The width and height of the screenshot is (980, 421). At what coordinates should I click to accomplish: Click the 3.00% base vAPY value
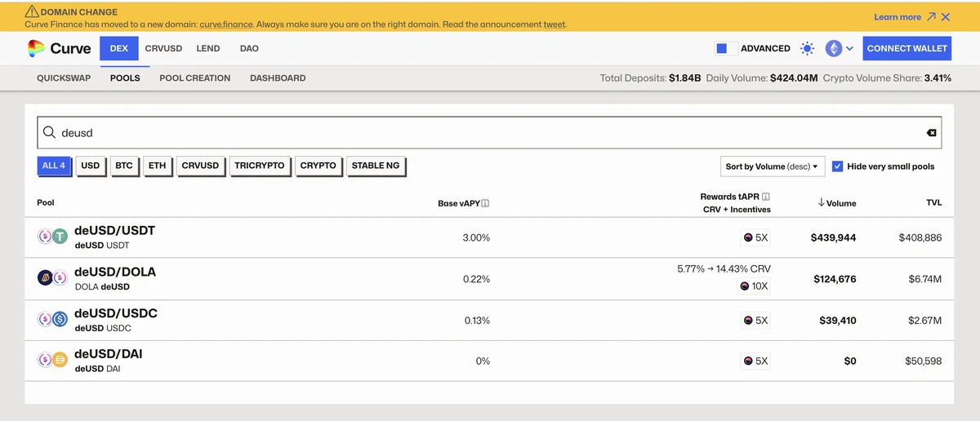[x=476, y=238]
